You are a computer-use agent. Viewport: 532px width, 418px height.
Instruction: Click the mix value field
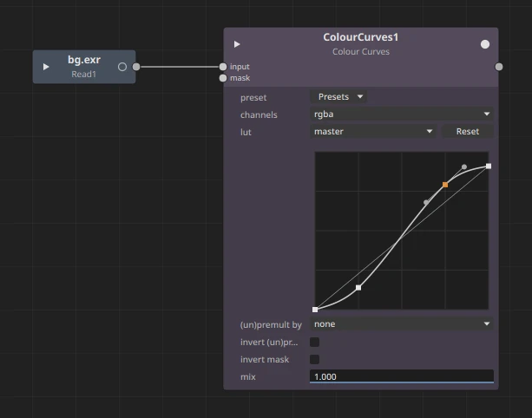(402, 376)
